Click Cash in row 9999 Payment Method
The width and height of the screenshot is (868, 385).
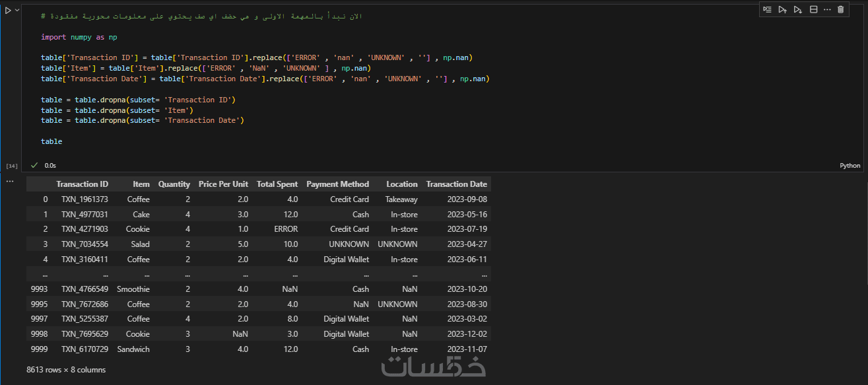(x=360, y=349)
